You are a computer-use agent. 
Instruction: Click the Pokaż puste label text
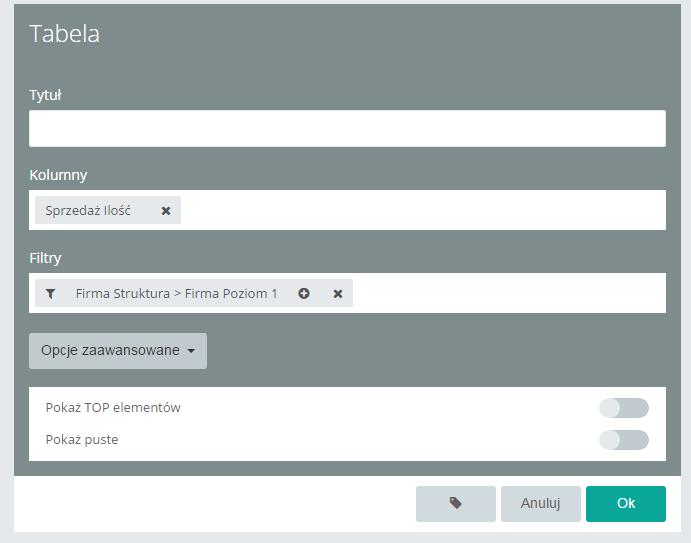click(x=82, y=440)
